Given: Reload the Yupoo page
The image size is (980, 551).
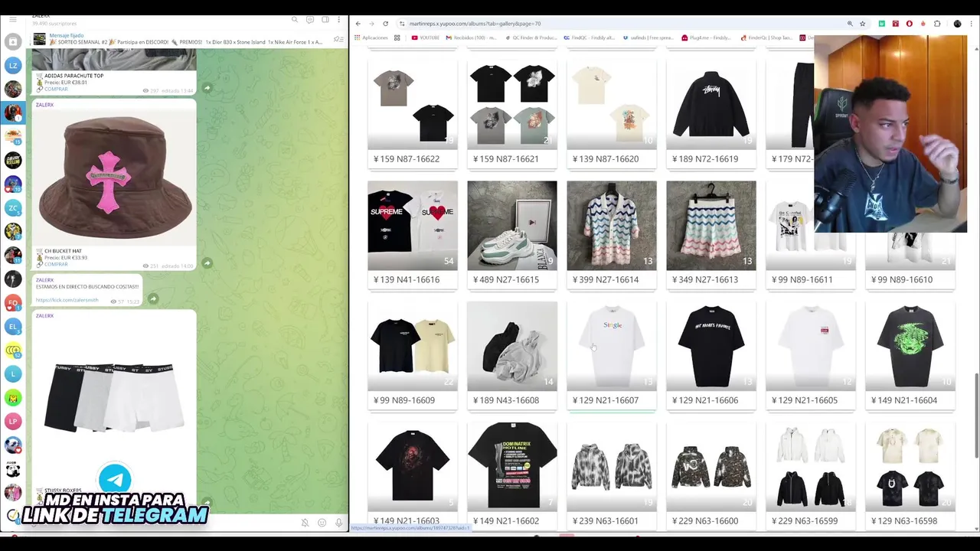Looking at the screenshot, I should [x=385, y=24].
